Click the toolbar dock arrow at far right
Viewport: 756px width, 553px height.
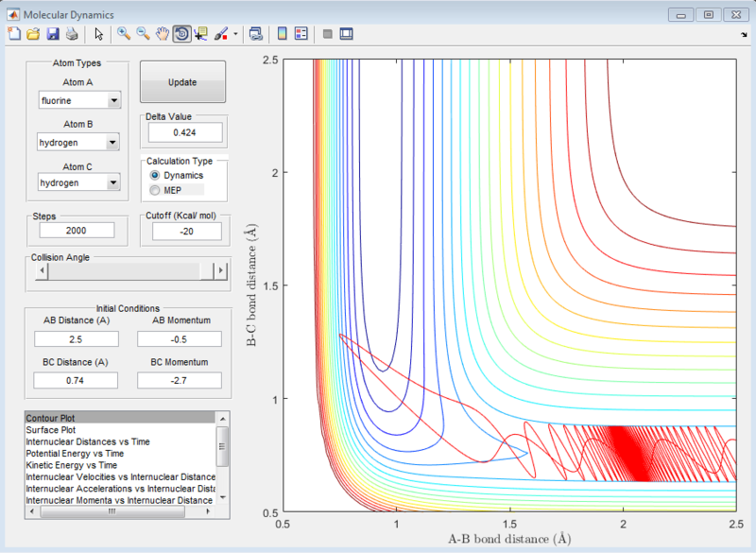click(744, 35)
